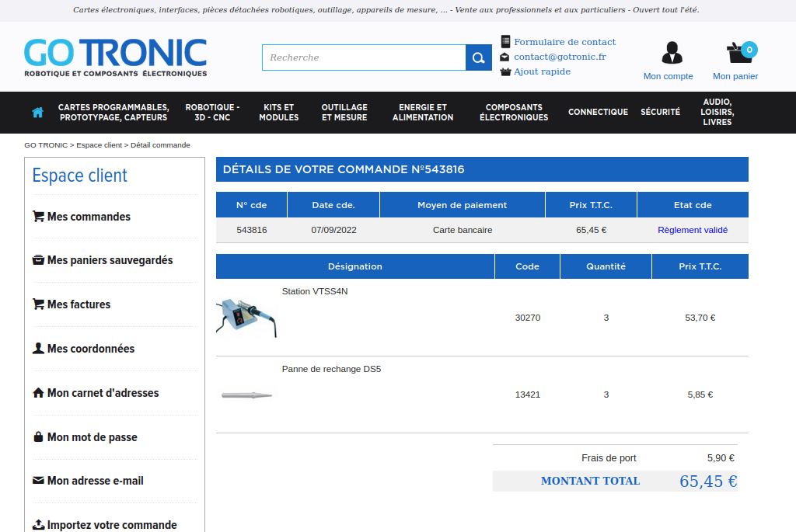Open the Sécurité menu item
This screenshot has width=796, height=532.
pos(660,113)
